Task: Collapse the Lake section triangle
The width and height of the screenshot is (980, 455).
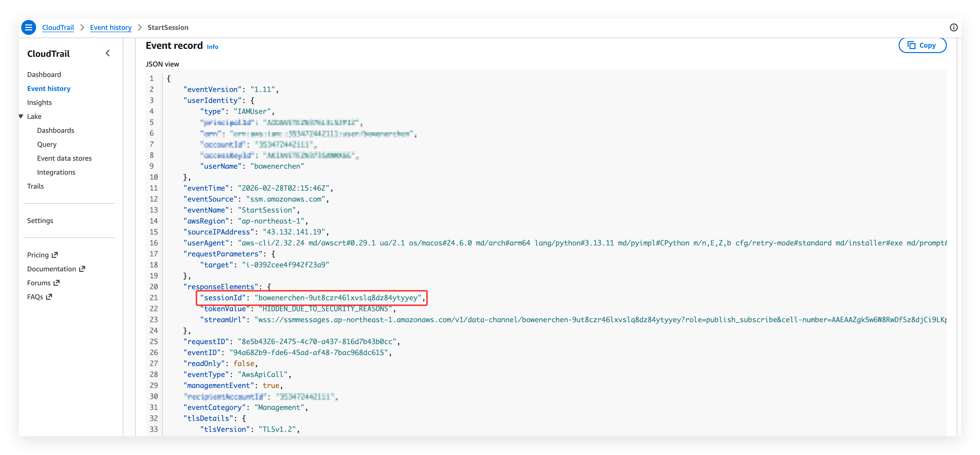Action: pos(21,117)
